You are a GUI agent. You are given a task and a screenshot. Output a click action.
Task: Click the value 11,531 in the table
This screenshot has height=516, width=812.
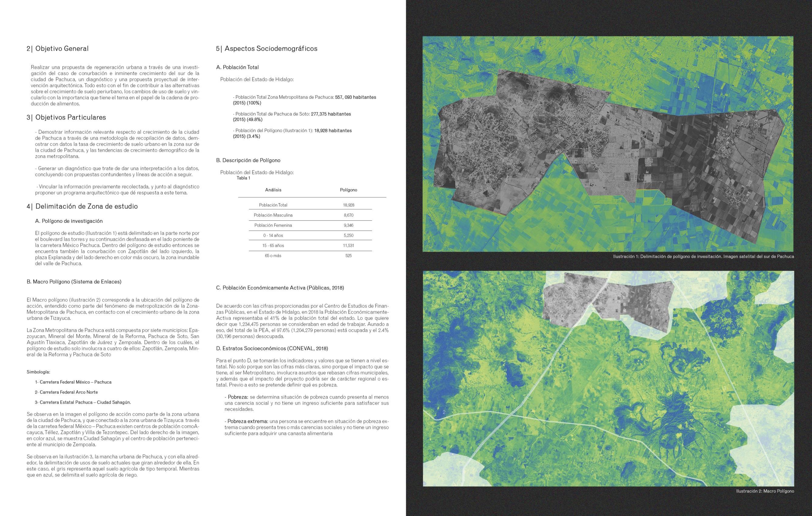pyautogui.click(x=348, y=245)
